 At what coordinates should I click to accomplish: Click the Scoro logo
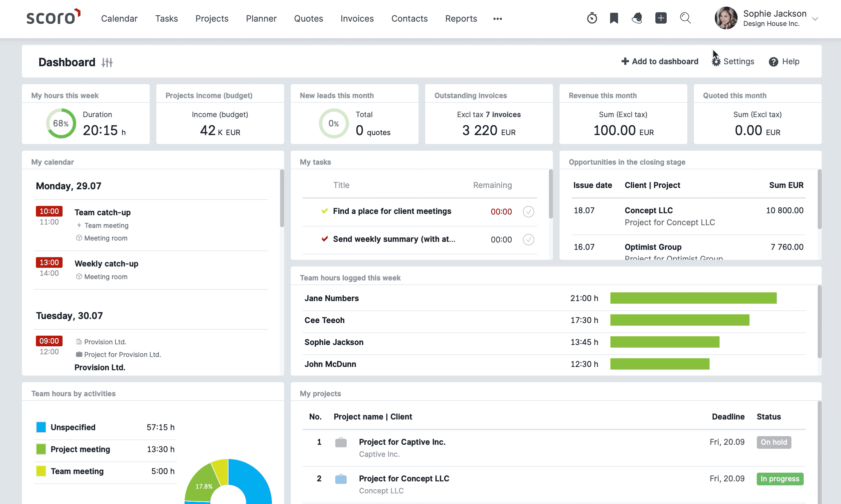pyautogui.click(x=53, y=17)
